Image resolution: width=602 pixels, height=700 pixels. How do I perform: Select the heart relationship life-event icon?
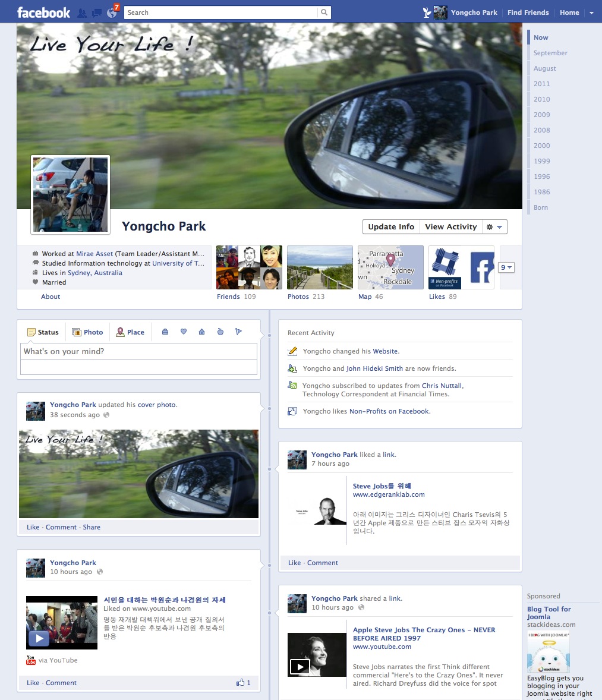tap(184, 332)
